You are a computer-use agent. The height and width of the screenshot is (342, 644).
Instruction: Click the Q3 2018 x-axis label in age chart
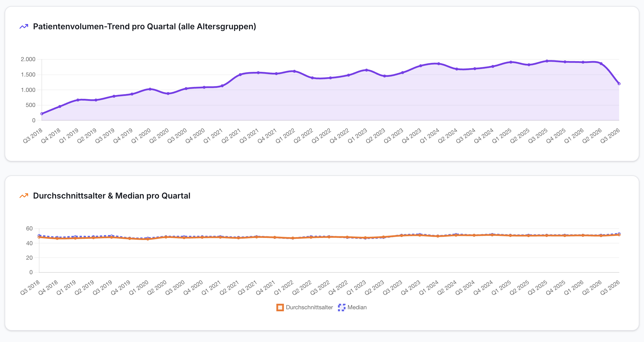tap(30, 288)
